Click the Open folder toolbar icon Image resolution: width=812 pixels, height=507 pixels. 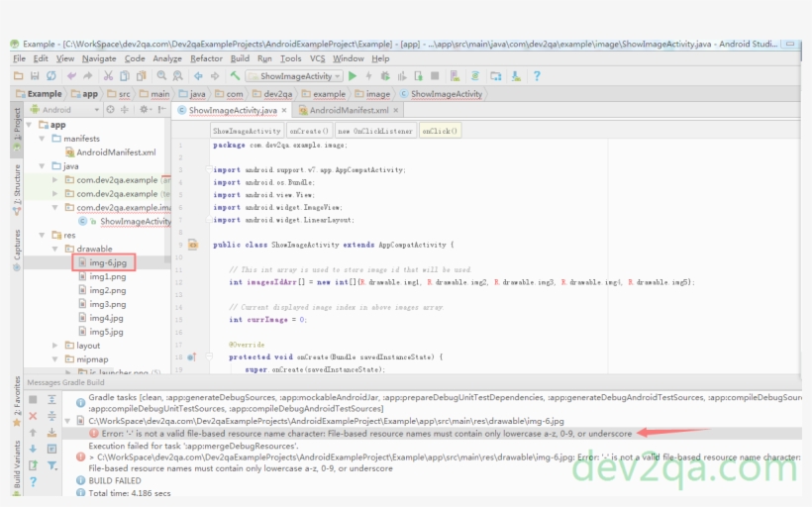[x=18, y=76]
